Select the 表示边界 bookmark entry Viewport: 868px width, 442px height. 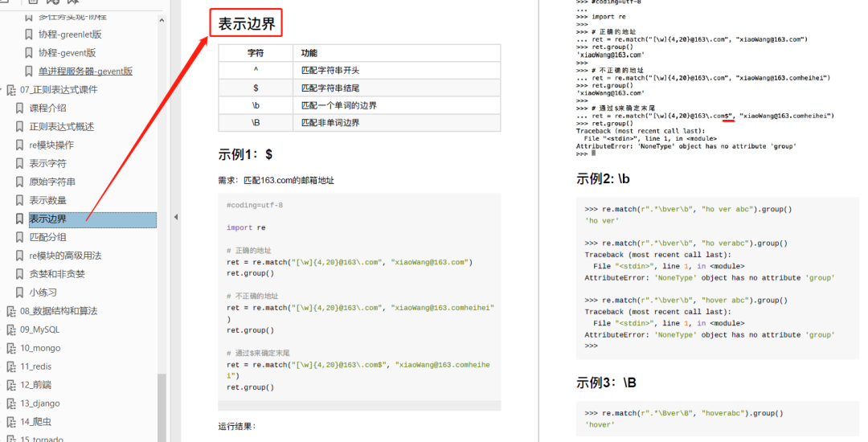tap(48, 219)
